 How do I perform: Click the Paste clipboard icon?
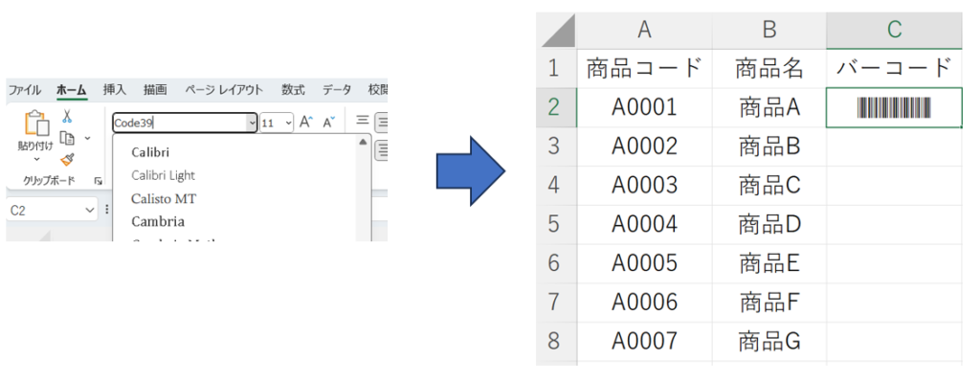[x=35, y=124]
